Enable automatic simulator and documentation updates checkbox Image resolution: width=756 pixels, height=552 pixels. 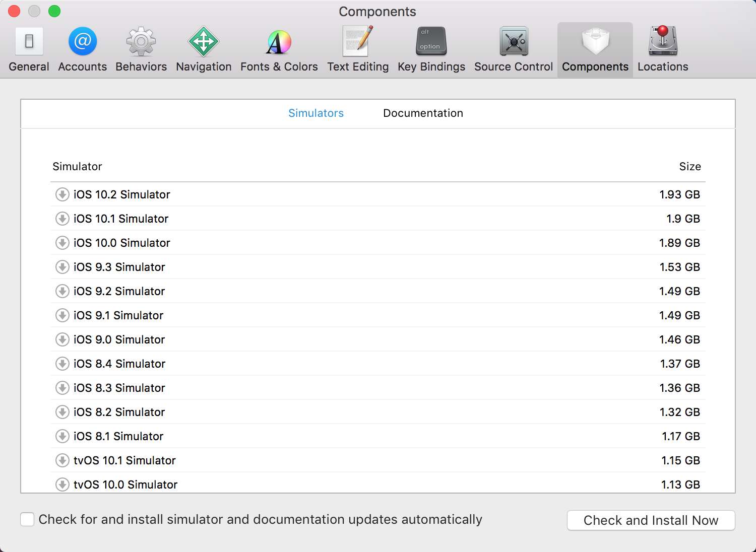click(x=27, y=519)
